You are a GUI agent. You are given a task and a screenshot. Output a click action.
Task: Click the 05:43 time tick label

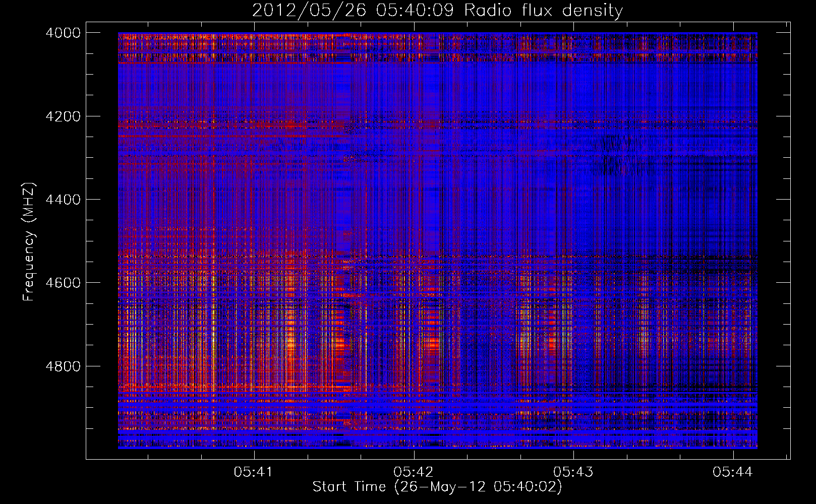(573, 472)
